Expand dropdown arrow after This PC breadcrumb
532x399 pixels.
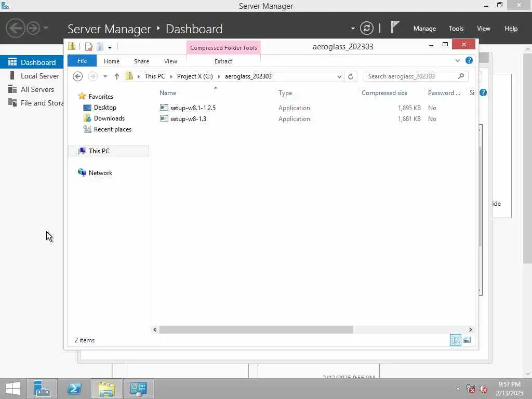click(171, 76)
